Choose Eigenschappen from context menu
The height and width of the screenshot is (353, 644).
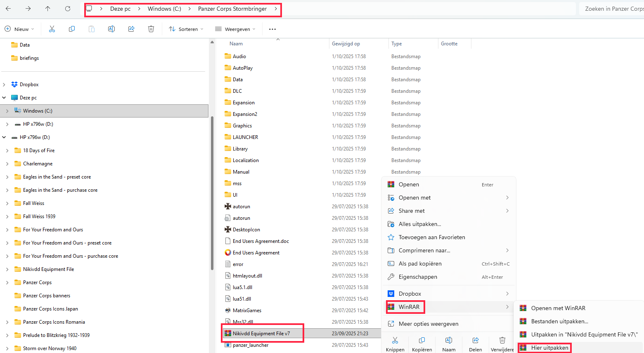(418, 277)
